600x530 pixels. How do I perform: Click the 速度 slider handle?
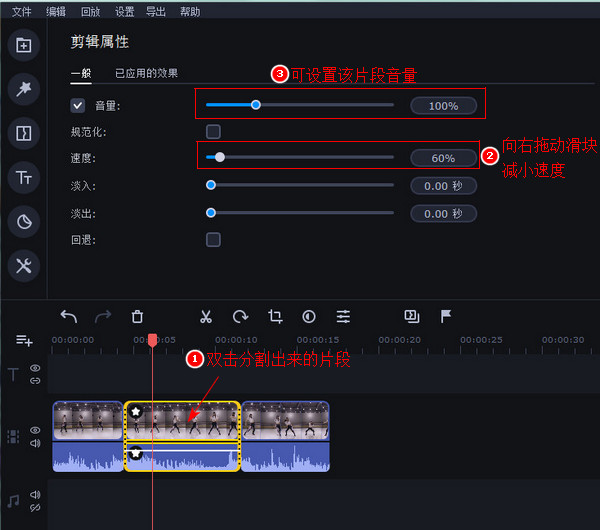tap(220, 157)
